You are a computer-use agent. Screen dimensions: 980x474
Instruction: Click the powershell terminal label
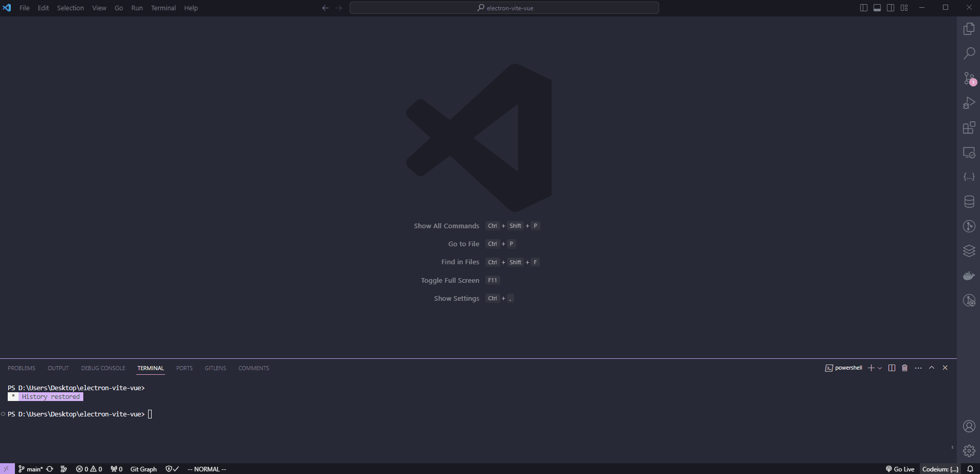tap(844, 368)
